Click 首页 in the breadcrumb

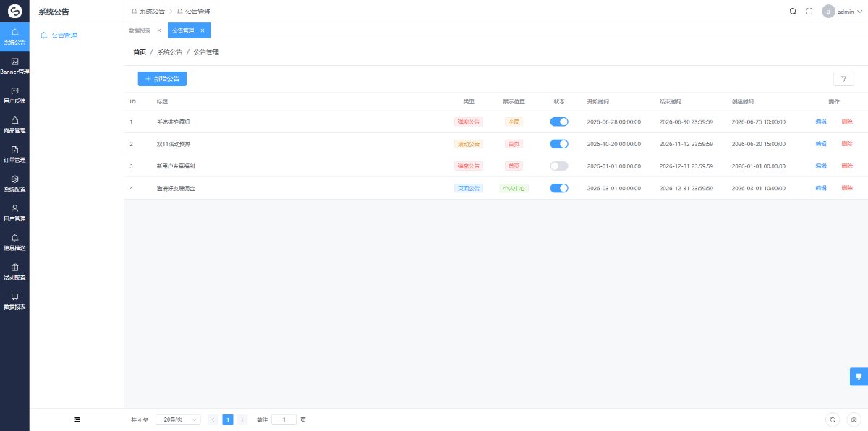point(140,52)
